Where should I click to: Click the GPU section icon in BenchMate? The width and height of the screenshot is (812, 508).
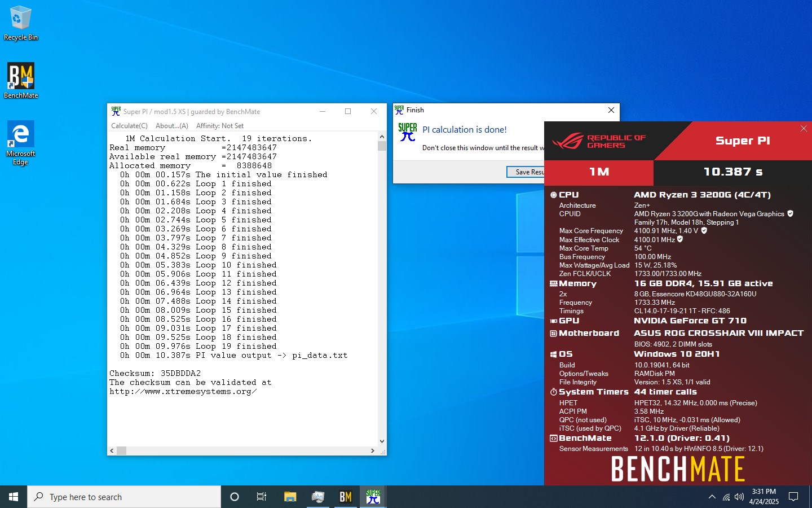click(x=553, y=321)
